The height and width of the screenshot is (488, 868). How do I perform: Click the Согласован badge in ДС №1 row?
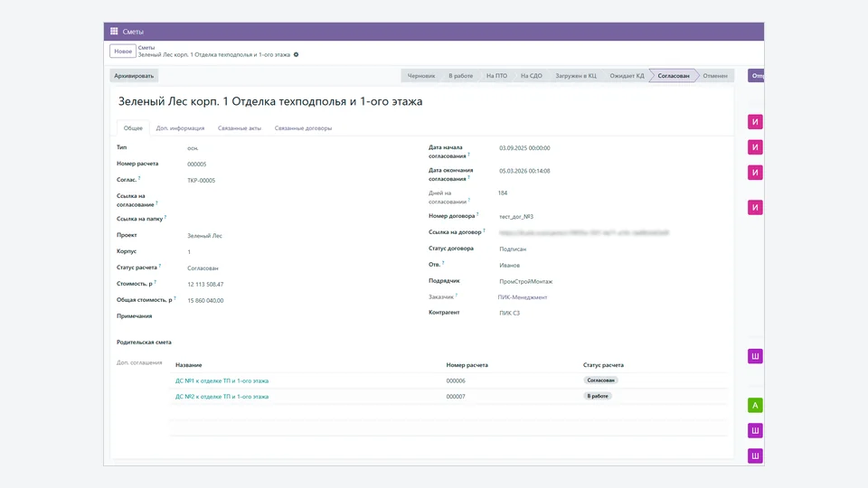click(600, 380)
